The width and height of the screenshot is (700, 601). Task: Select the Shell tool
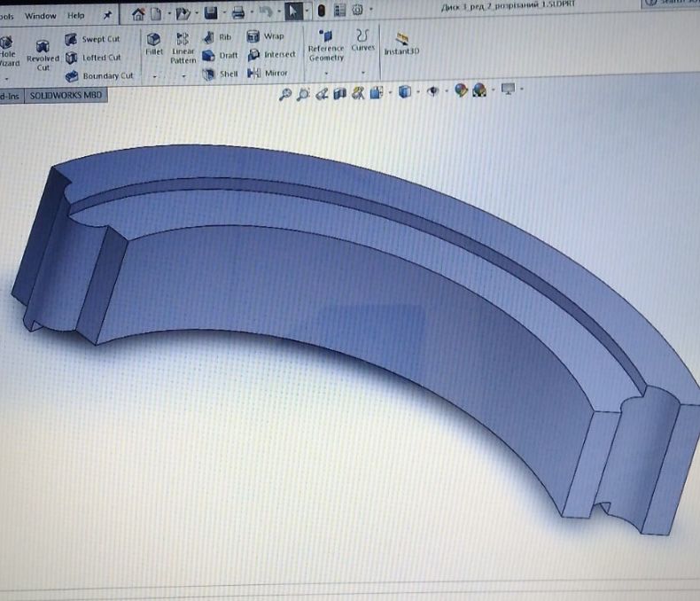(220, 74)
